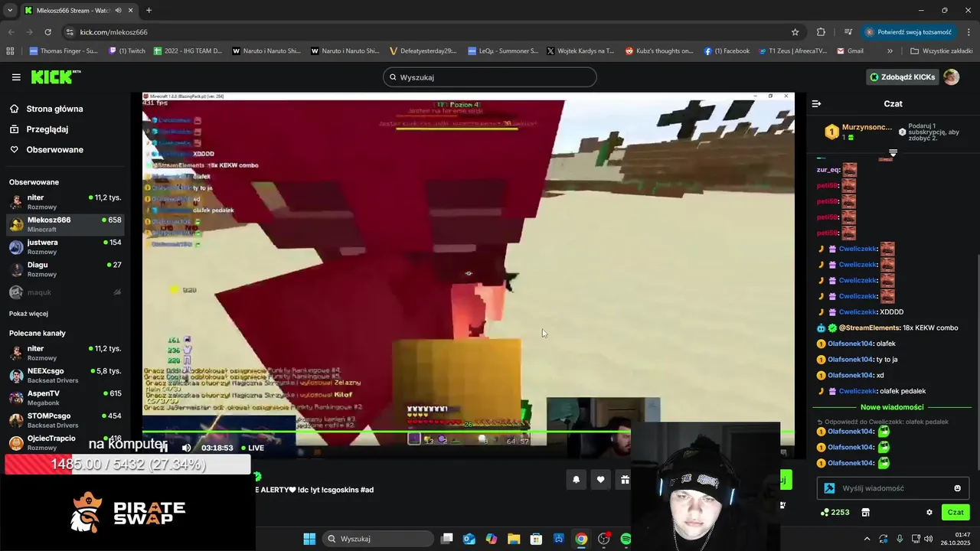Open Windows Start menu

309,539
